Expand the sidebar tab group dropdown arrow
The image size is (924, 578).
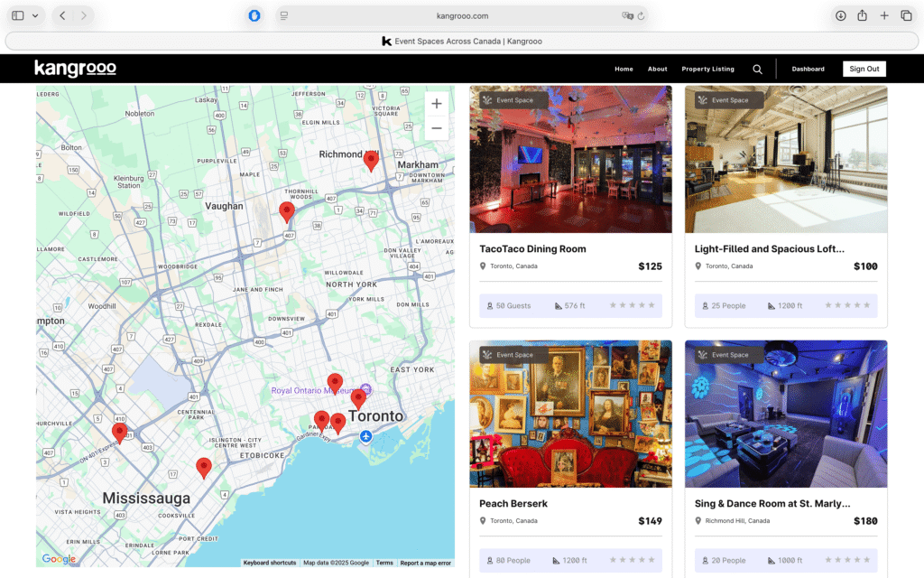pyautogui.click(x=35, y=15)
